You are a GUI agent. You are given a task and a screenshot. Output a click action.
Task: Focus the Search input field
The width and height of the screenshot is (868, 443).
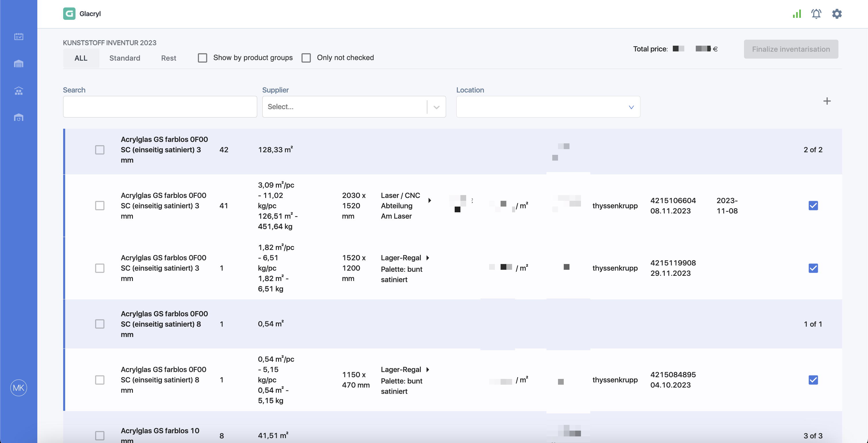click(160, 107)
